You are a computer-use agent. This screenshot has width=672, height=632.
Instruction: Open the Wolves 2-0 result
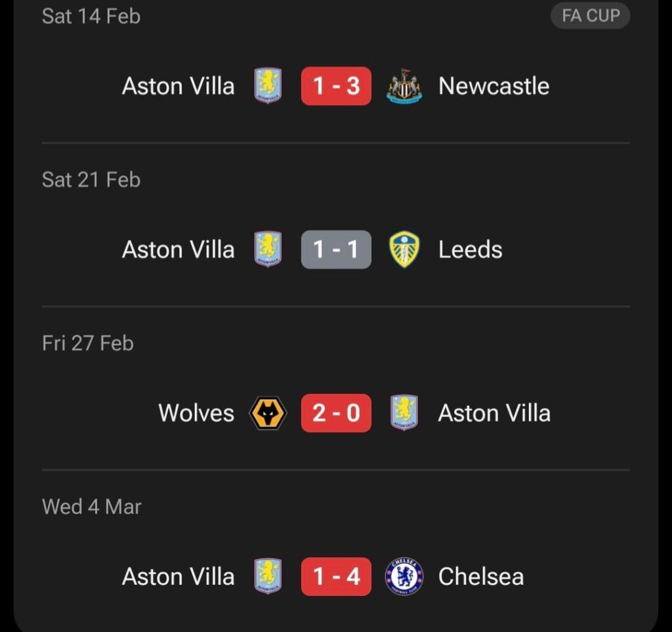[x=335, y=413]
